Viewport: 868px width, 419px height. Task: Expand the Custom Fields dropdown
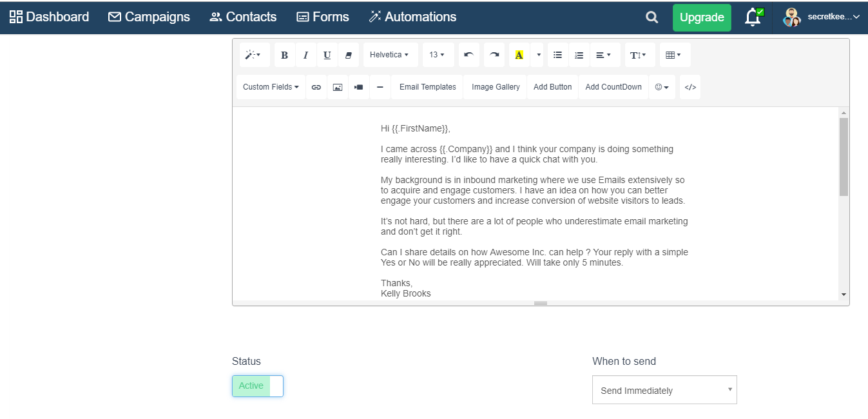click(x=271, y=87)
